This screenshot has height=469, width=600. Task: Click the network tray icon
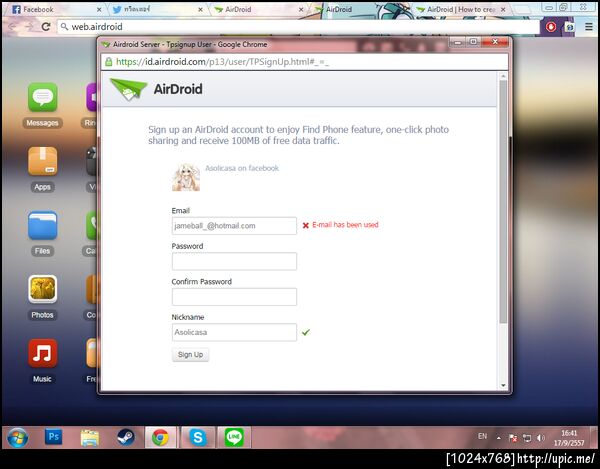(x=527, y=438)
